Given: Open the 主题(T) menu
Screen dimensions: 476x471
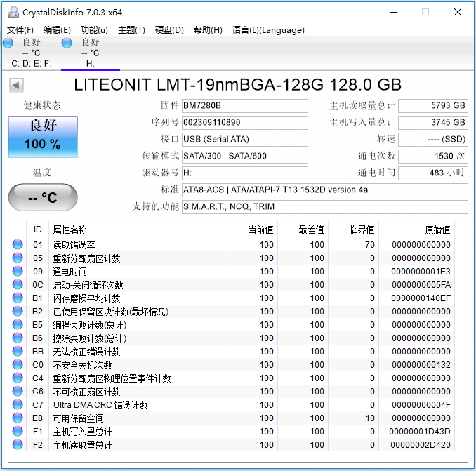Looking at the screenshot, I should [x=131, y=30].
